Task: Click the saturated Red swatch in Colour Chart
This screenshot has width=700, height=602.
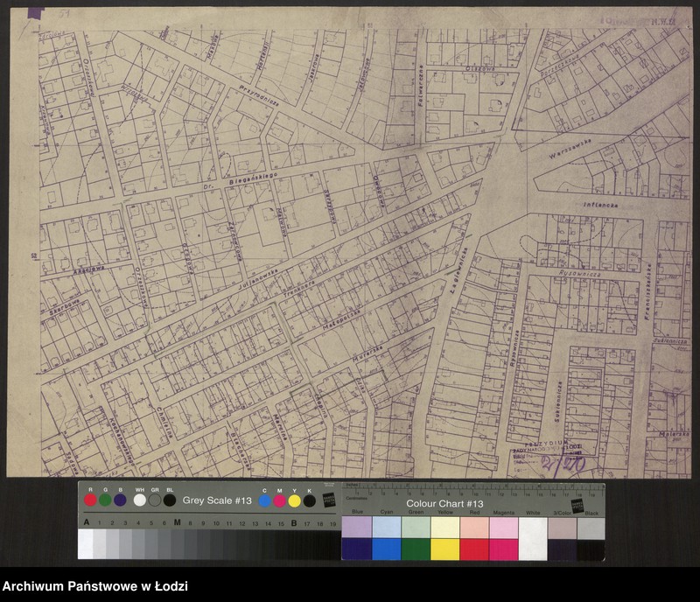Action: click(x=473, y=549)
